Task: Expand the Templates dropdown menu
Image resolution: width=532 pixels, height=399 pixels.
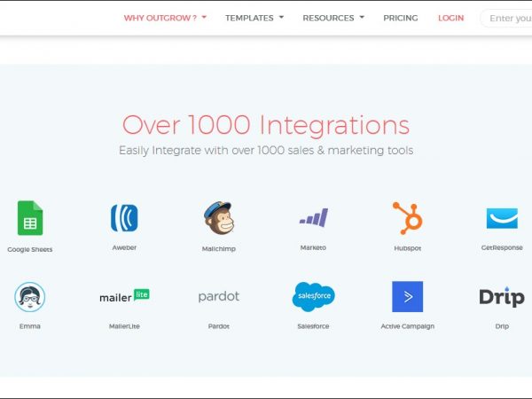Action: [254, 18]
